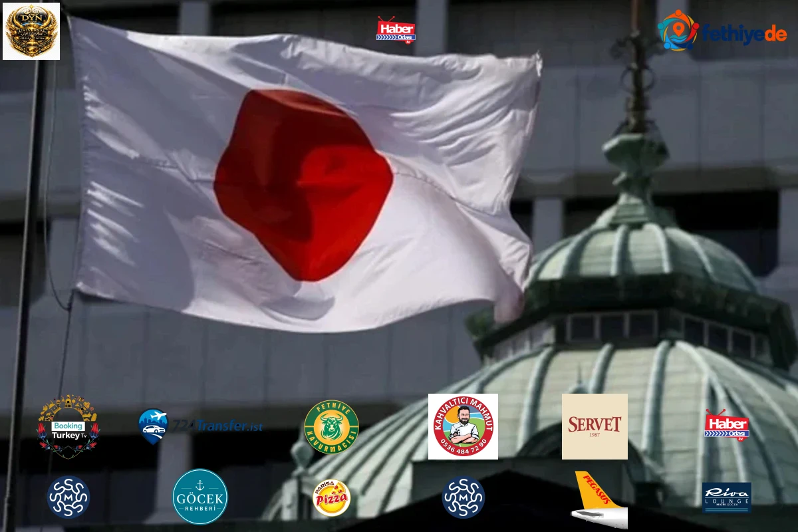Select the Fethiye Kavurmacısı bull logo

point(331,427)
